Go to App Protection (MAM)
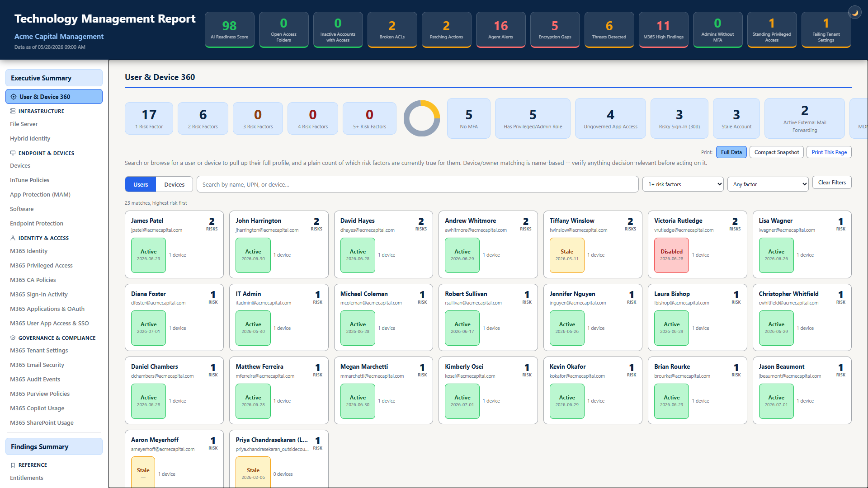The image size is (868, 488). pyautogui.click(x=40, y=195)
